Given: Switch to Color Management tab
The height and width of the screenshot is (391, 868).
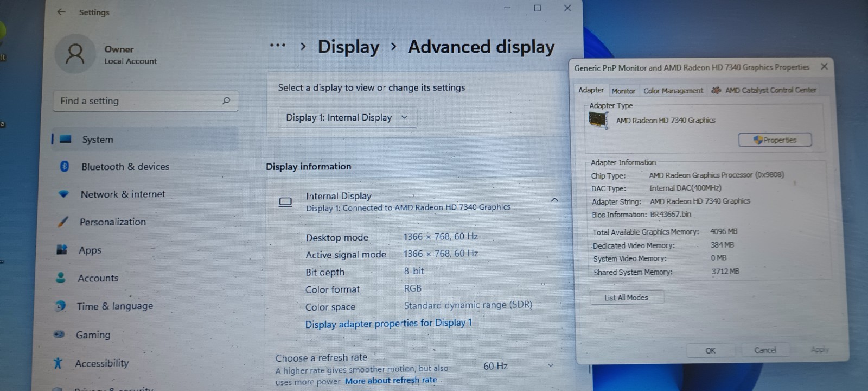Looking at the screenshot, I should point(673,91).
